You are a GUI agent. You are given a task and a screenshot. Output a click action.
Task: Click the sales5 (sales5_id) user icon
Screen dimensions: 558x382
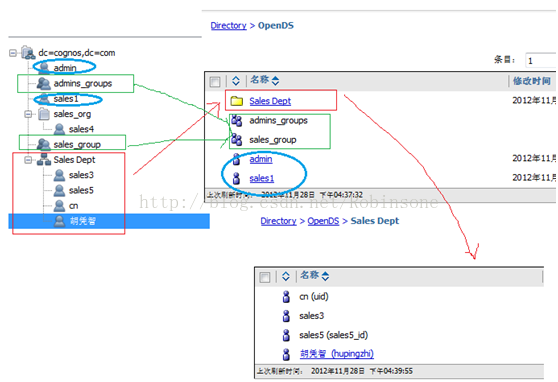pos(286,335)
